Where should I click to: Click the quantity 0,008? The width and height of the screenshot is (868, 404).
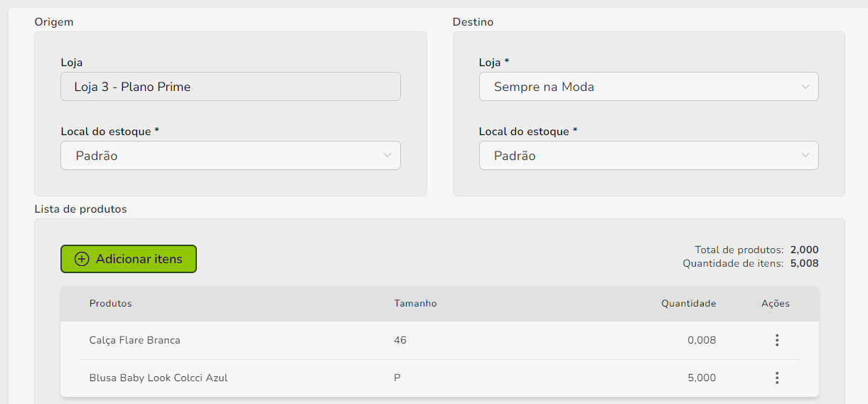[x=702, y=340]
